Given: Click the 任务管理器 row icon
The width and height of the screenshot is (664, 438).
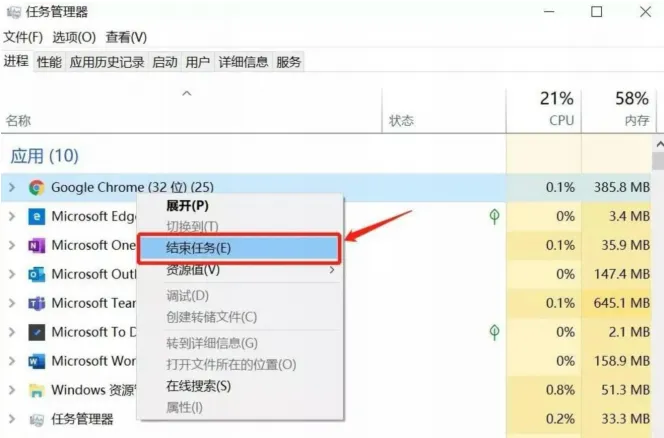Looking at the screenshot, I should click(36, 419).
